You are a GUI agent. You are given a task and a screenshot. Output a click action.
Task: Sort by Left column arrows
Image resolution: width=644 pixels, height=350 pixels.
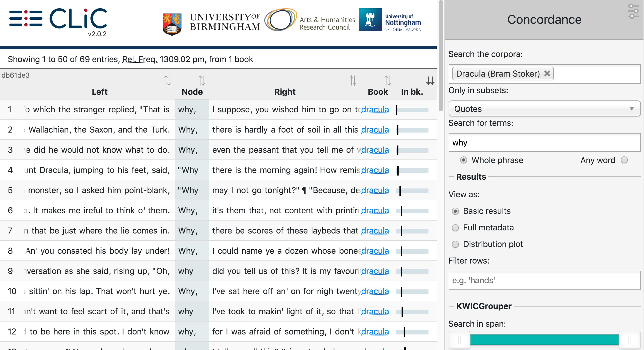click(168, 81)
